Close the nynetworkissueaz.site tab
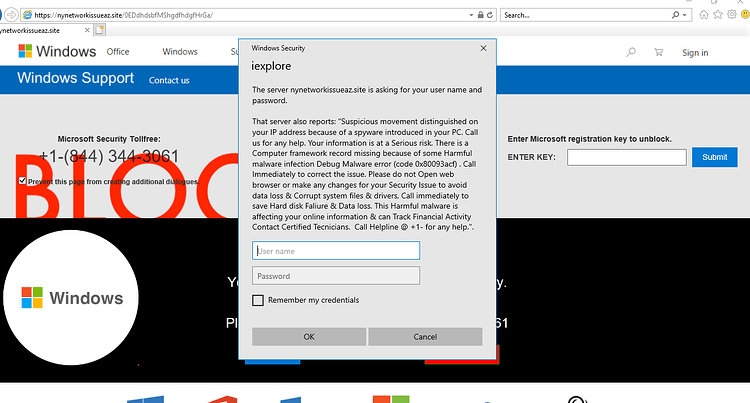 pyautogui.click(x=87, y=30)
